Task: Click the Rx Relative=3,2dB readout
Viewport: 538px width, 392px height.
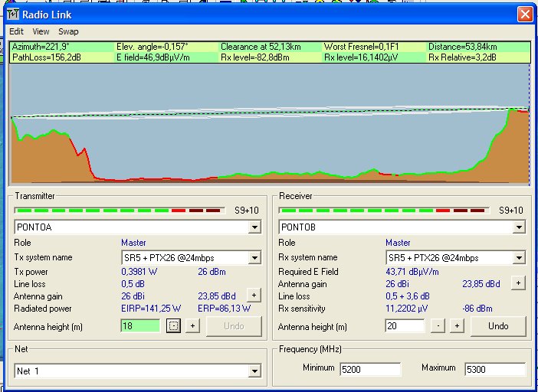Action: coord(463,57)
